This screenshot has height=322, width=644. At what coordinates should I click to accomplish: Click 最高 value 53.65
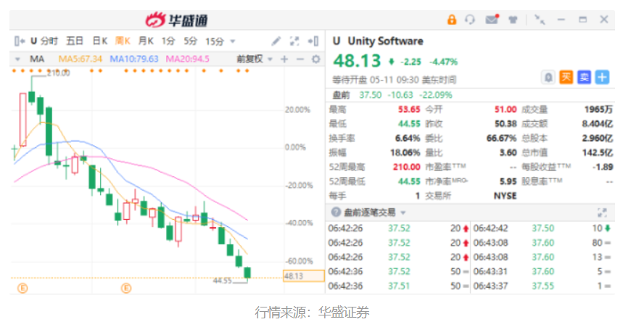point(408,110)
